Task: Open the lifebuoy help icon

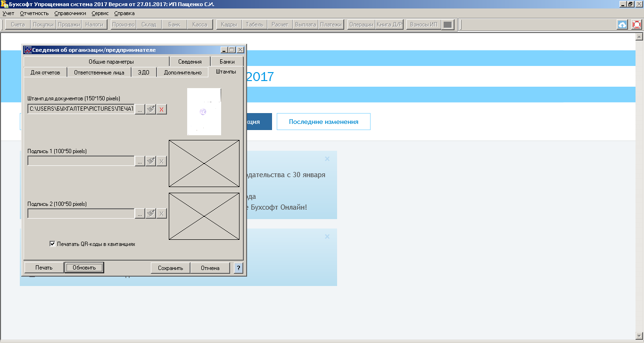Action: click(636, 24)
